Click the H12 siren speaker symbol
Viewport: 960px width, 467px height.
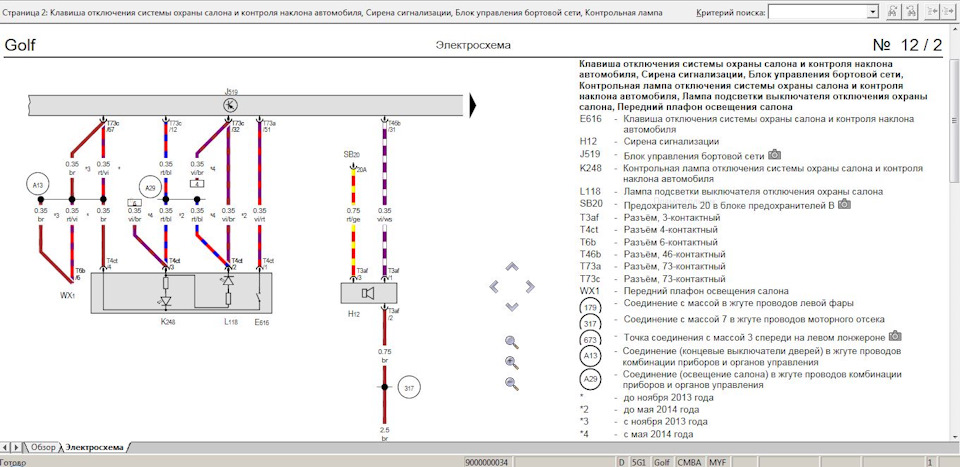(368, 294)
